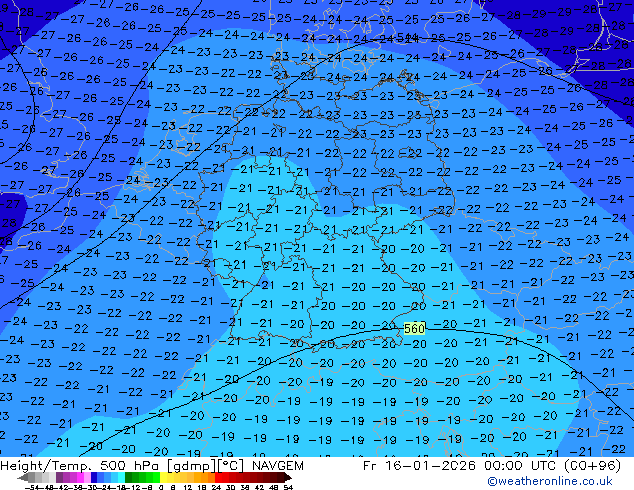This screenshot has height=490, width=634.
Task: Click the 'Height/Temp. 500 hPa' map title
Action: pyautogui.click(x=81, y=466)
